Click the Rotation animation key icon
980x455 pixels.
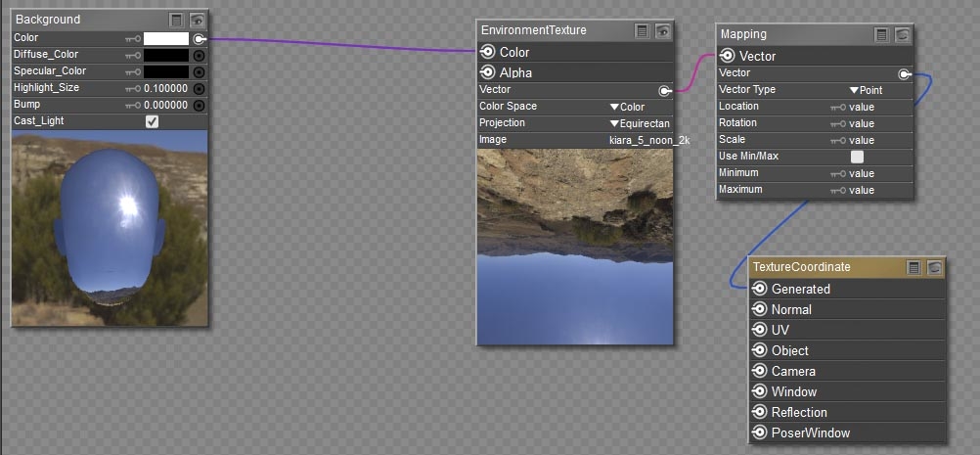click(838, 123)
